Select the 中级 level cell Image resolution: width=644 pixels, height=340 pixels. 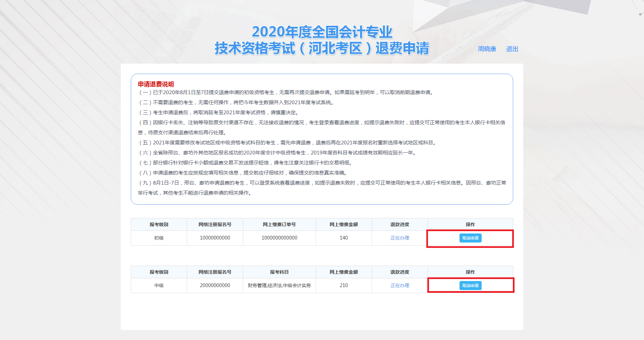pyautogui.click(x=159, y=285)
